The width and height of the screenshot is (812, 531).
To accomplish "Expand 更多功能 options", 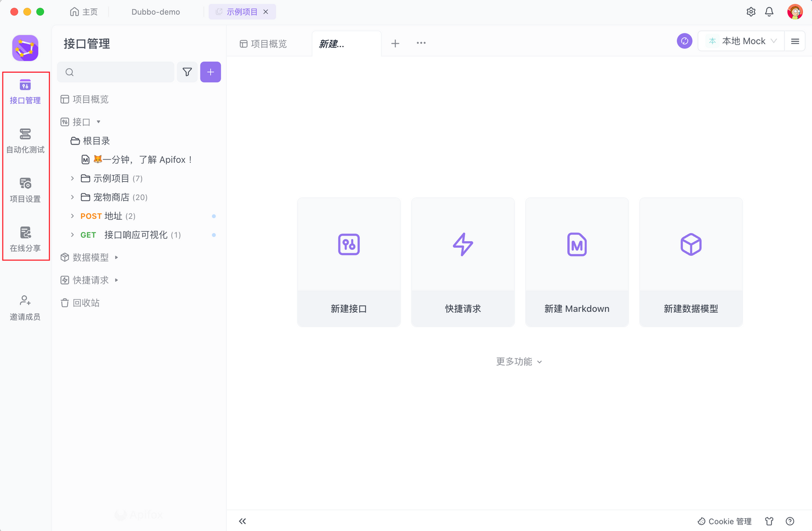I will click(x=519, y=361).
